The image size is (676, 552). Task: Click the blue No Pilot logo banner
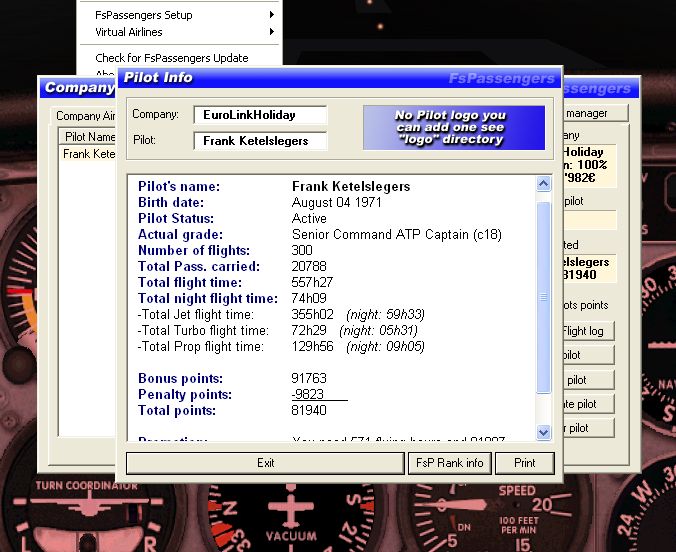coord(453,127)
